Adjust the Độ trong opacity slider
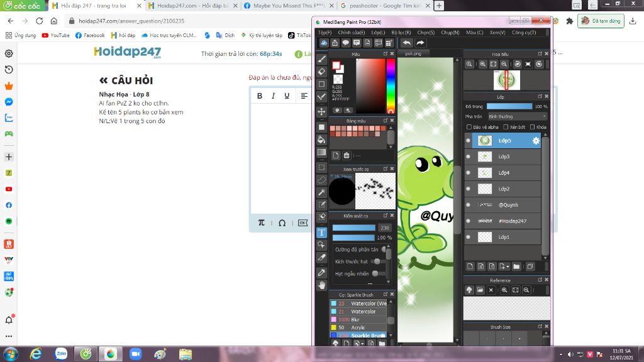 point(509,106)
